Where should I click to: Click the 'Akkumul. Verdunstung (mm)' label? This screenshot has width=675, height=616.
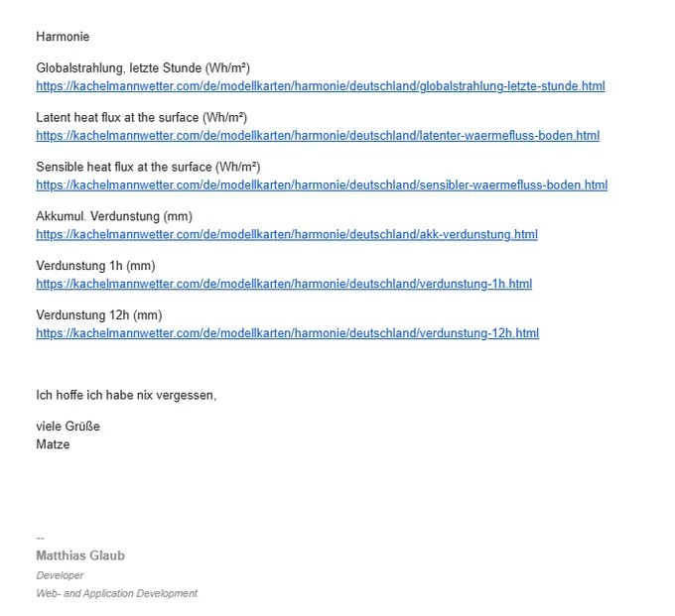(114, 216)
